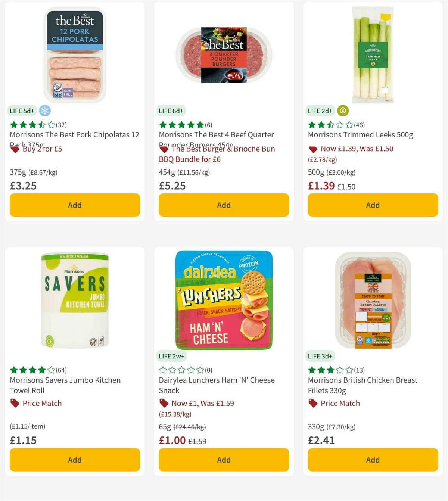Click the empty star rating on Dairylea Lunchers
The width and height of the screenshot is (448, 501).
182,370
